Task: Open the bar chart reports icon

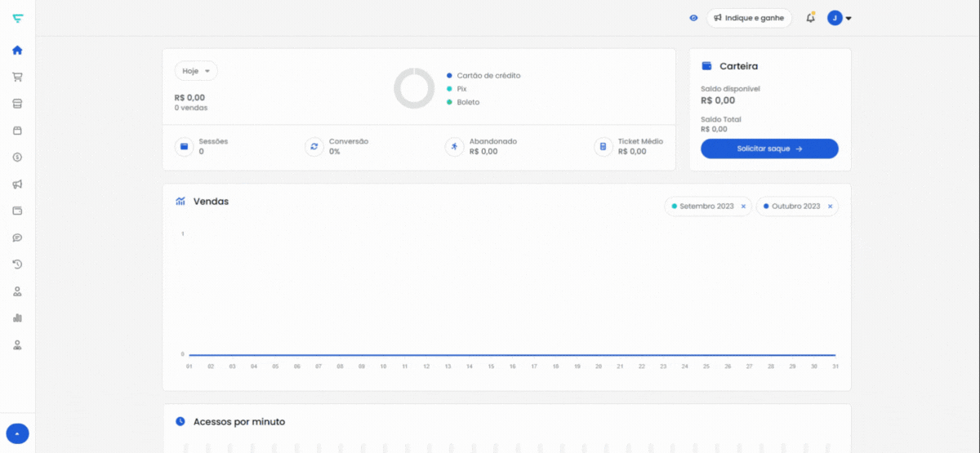Action: [17, 318]
